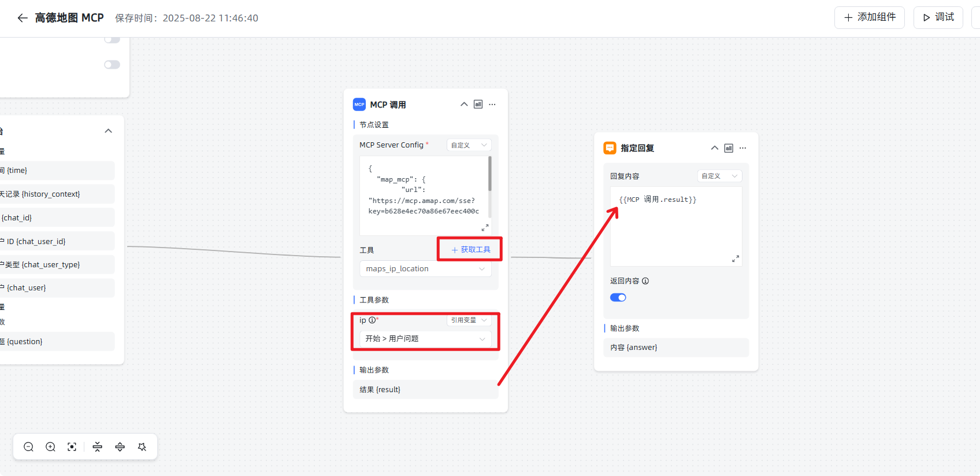
Task: Click the MCP config editor scrollbar
Action: coord(490,174)
